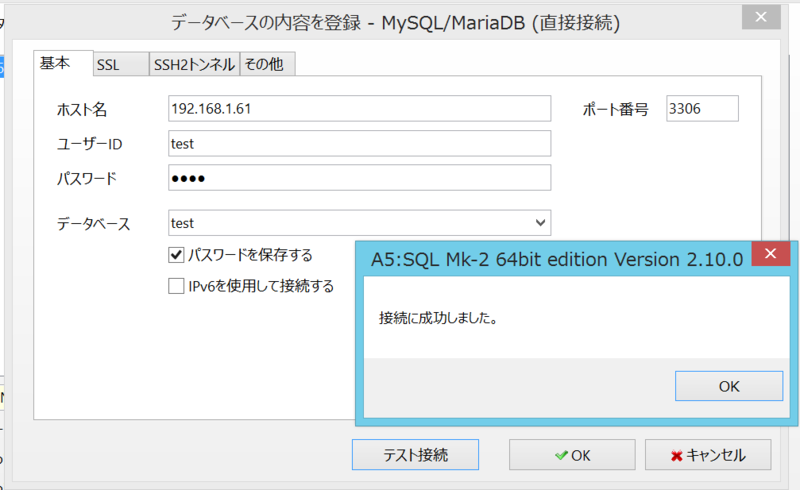Click the ホスト名 label
This screenshot has height=490, width=800.
tap(82, 109)
